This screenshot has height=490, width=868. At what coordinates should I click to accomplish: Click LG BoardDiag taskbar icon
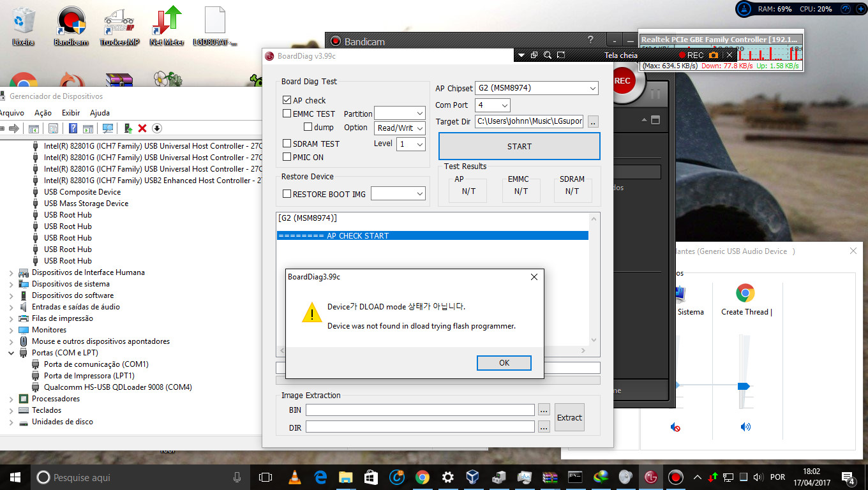[651, 477]
